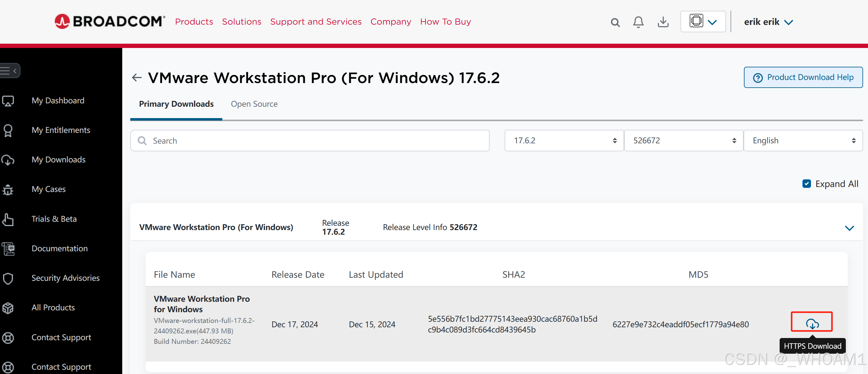
Task: Switch to the Primary Downloads tab
Action: point(176,104)
